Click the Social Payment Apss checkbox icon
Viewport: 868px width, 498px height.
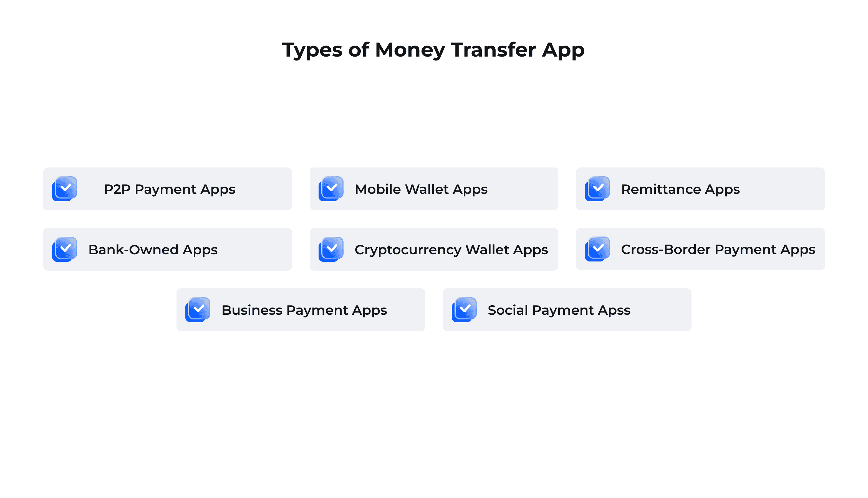tap(465, 310)
